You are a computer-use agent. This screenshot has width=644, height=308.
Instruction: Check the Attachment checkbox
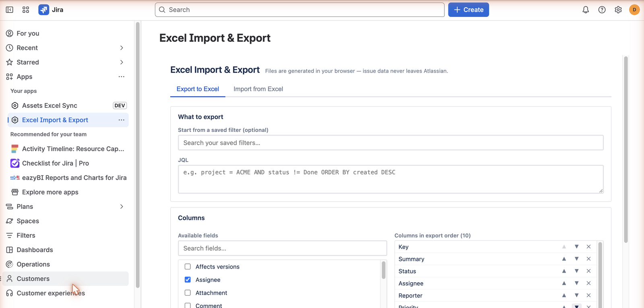[188, 293]
